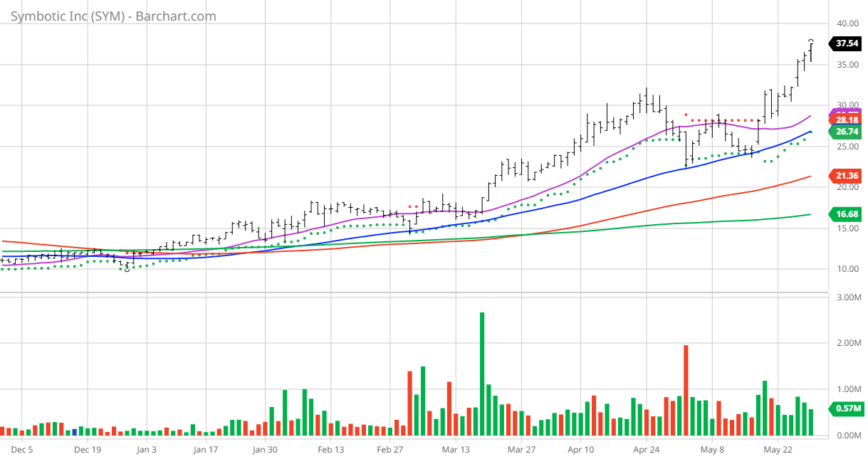Select the Apr 10 date label

coord(581,450)
